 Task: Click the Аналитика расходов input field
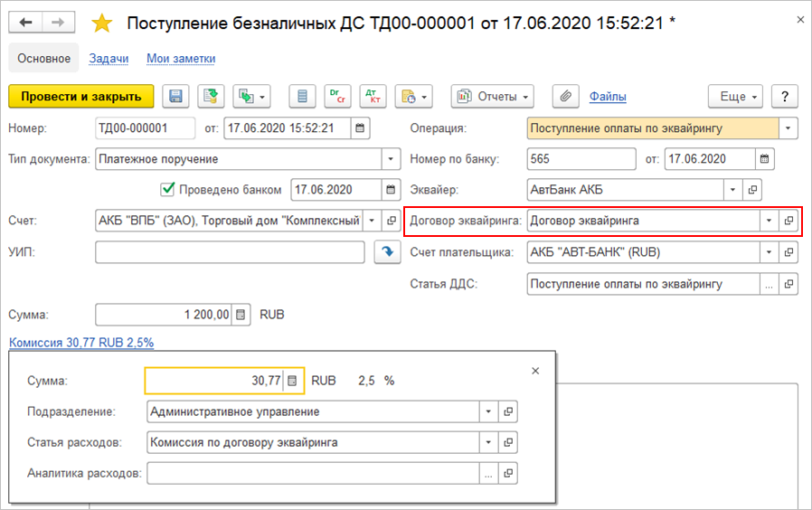pyautogui.click(x=313, y=473)
